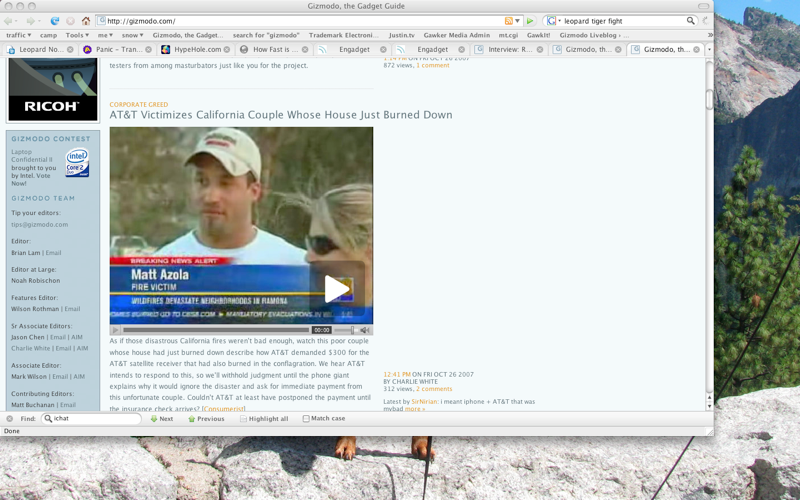Click the page vertical scrollbar thumb
800x500 pixels.
709,99
